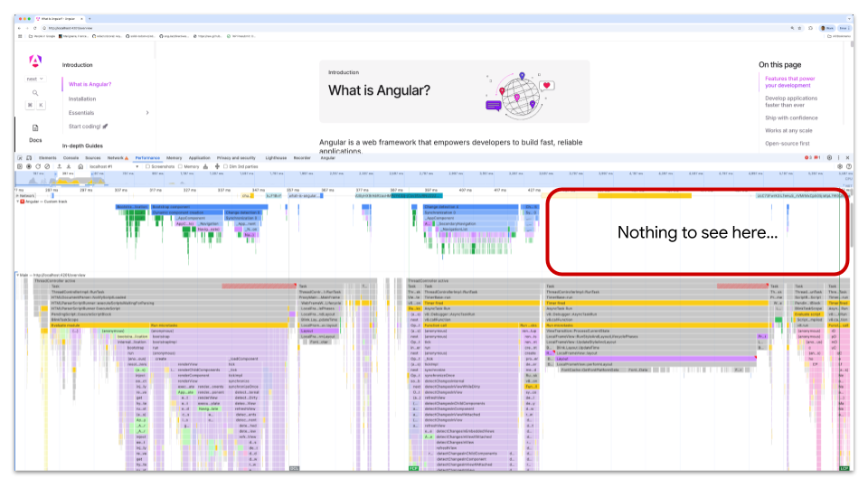868x488 pixels.
Task: Open the 'Start coding!' nav link
Action: pyautogui.click(x=88, y=127)
